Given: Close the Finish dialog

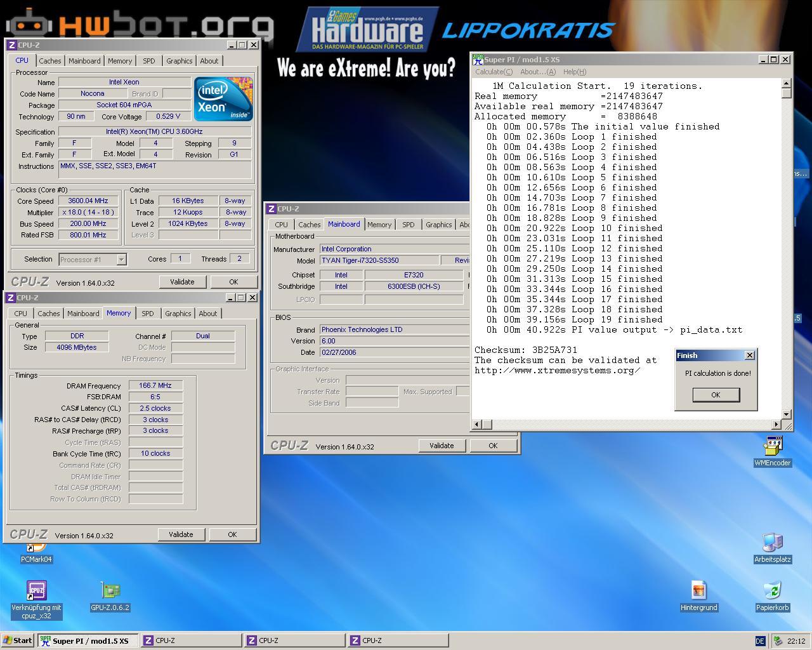Looking at the screenshot, I should click(x=749, y=355).
